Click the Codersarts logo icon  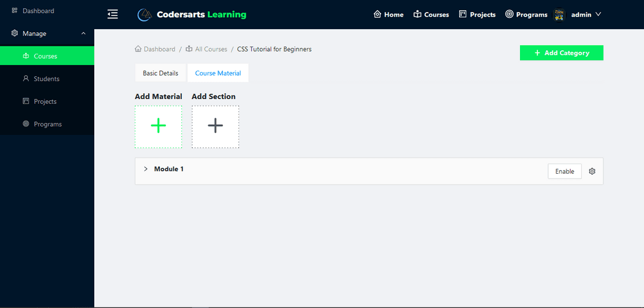[144, 15]
